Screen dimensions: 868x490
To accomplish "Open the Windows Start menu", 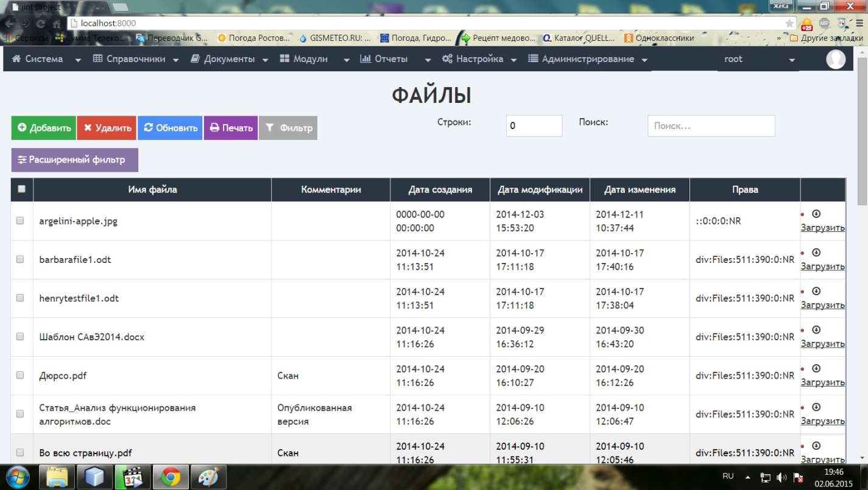I will [17, 477].
